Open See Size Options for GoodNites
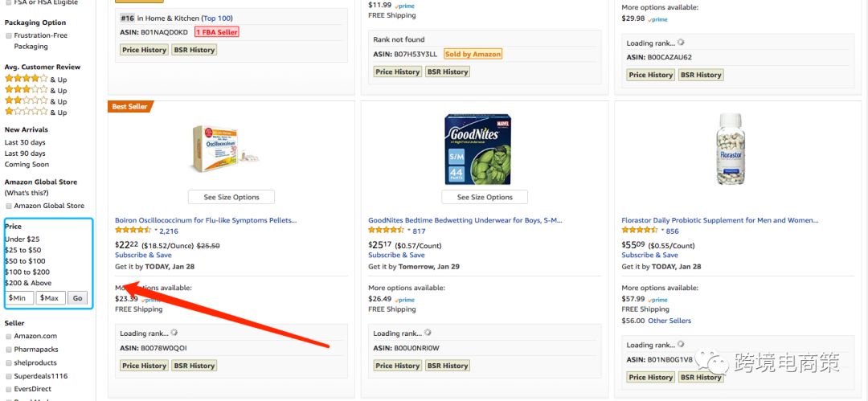Image resolution: width=868 pixels, height=401 pixels. pos(485,197)
